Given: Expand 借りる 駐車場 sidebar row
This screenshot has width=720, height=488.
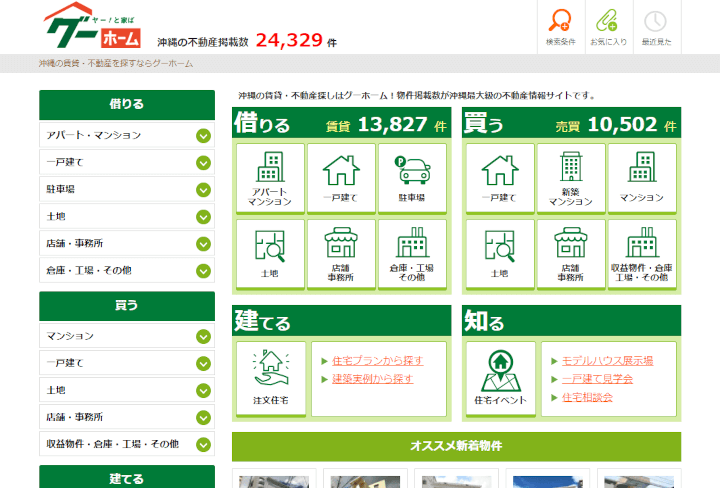Looking at the screenshot, I should pyautogui.click(x=127, y=189).
